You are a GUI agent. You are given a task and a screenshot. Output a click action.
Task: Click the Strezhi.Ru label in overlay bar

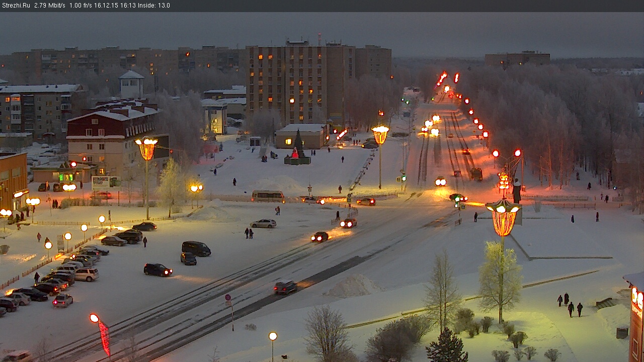[16, 6]
